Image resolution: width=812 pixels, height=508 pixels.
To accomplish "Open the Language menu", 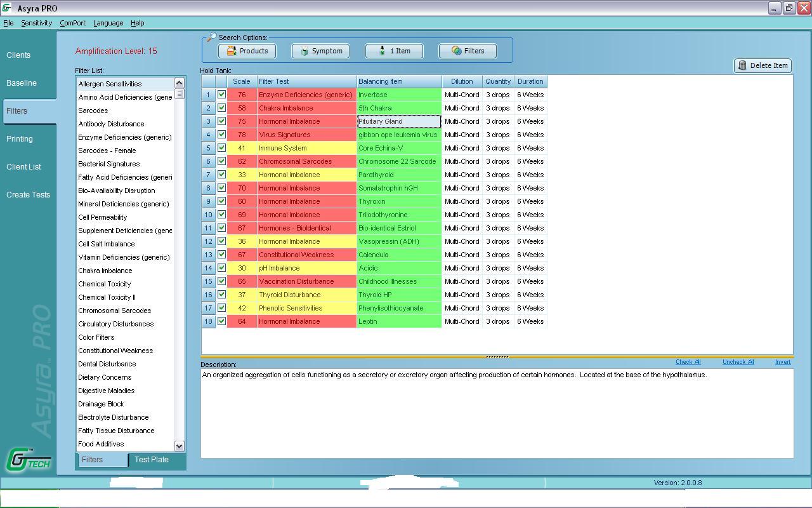I will click(108, 23).
